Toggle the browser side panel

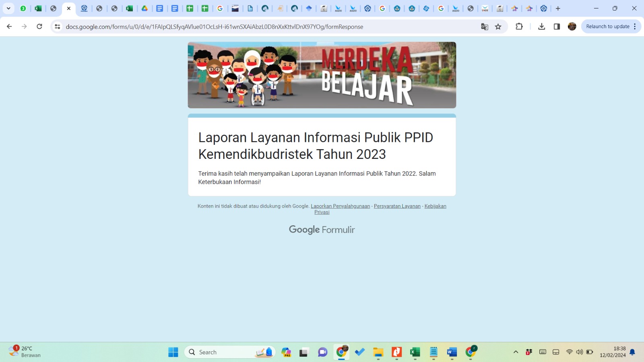[557, 27]
